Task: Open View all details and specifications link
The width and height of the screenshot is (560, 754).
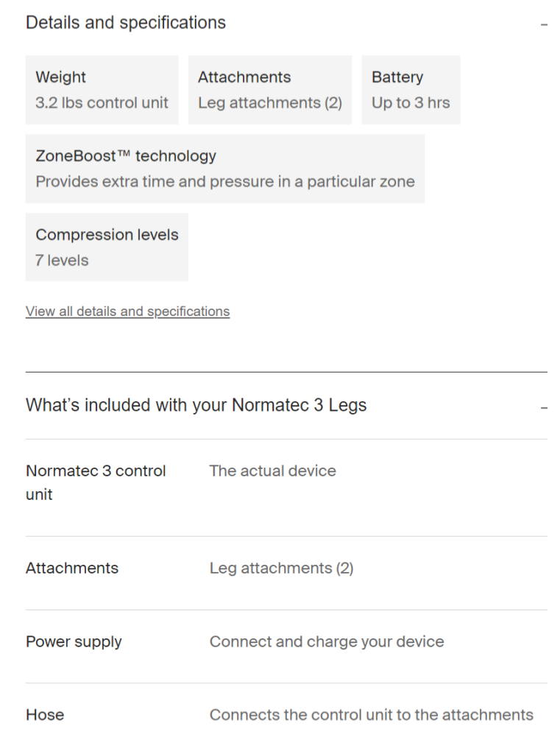Action: [x=127, y=311]
